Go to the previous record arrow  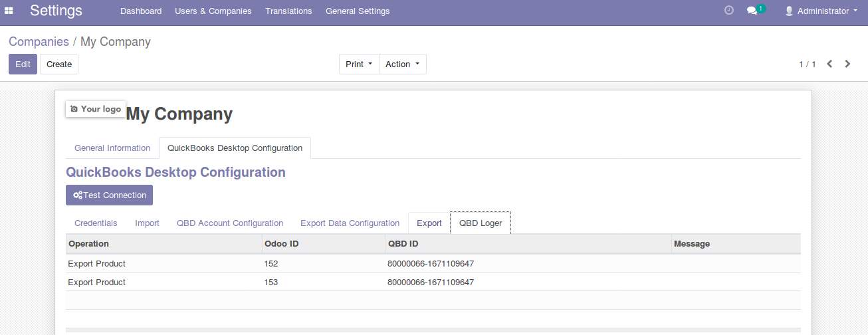pyautogui.click(x=829, y=64)
